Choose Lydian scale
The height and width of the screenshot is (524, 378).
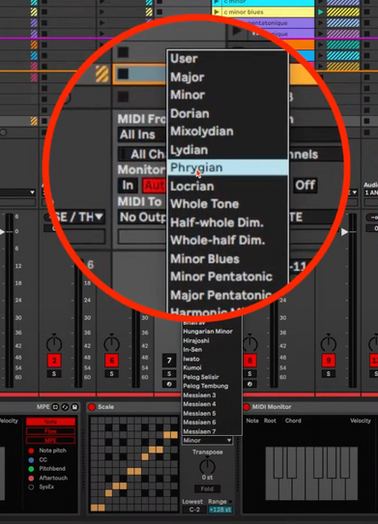coord(228,150)
